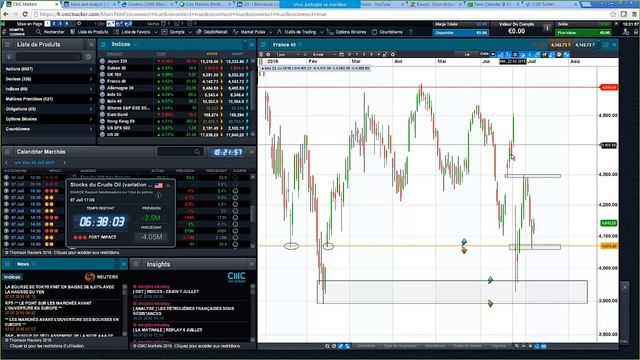Bookmark this page with the star

613,14
